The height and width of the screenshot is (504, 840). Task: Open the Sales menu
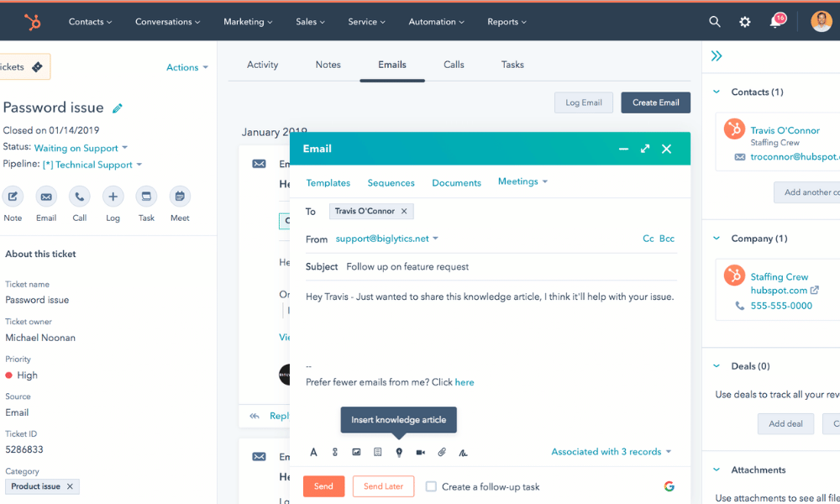pos(310,22)
